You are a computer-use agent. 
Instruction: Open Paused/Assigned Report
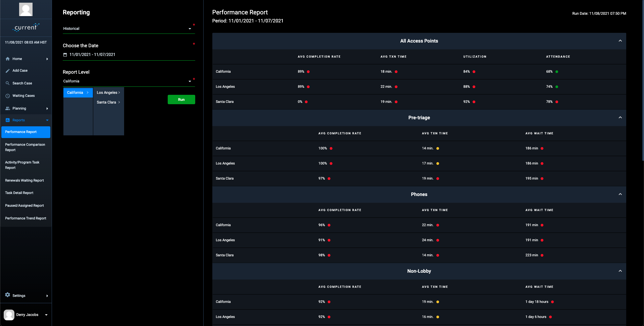pyautogui.click(x=26, y=206)
